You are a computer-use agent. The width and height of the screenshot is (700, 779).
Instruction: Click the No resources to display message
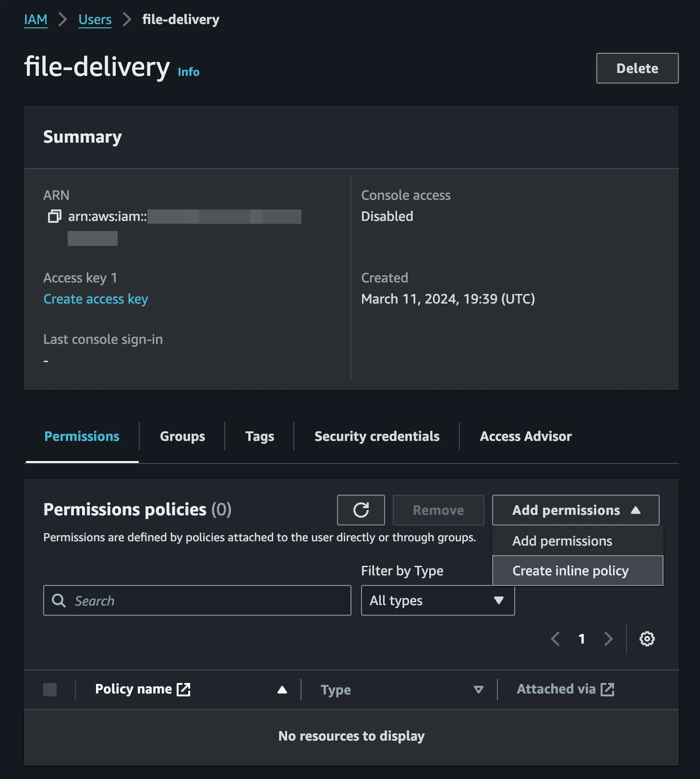[351, 736]
